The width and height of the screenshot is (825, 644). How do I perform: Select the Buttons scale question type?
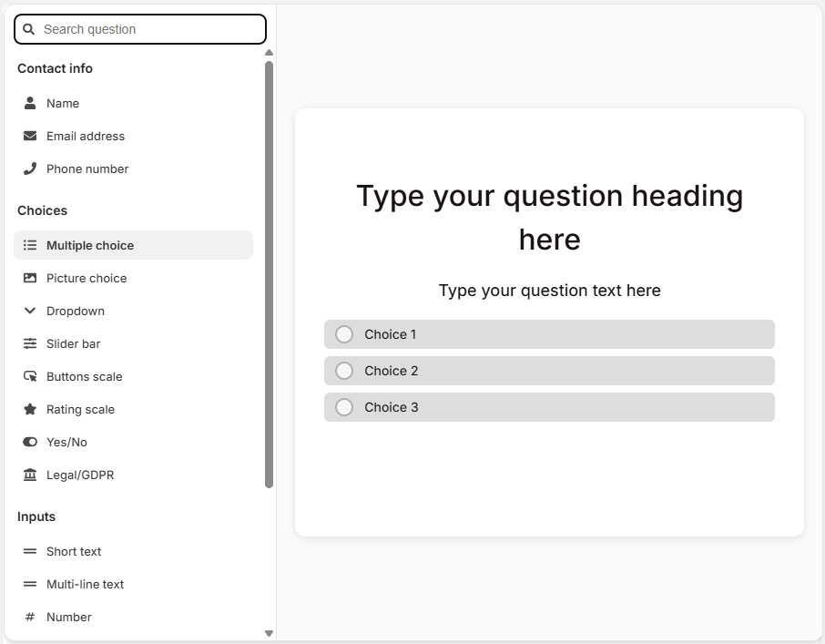click(85, 376)
